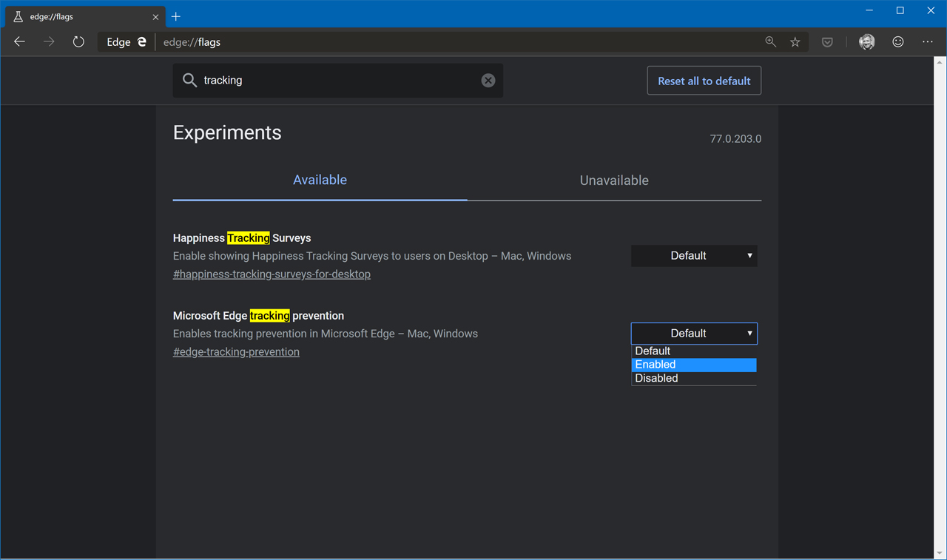Open a new tab with plus button
The image size is (947, 560).
click(176, 16)
